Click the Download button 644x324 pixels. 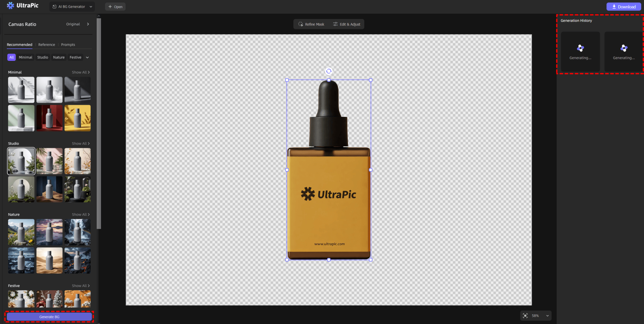coord(623,6)
